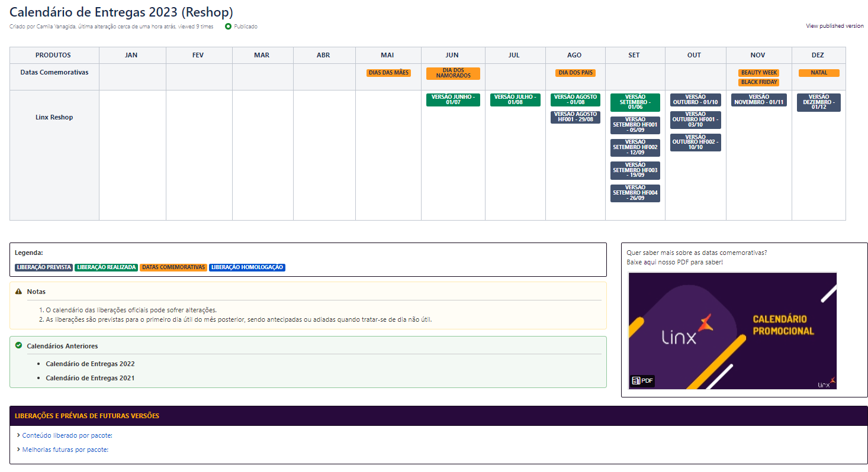The width and height of the screenshot is (868, 472).
Task: Click the VERSÃO AGOSTO - 01/08 release tag
Action: [576, 100]
